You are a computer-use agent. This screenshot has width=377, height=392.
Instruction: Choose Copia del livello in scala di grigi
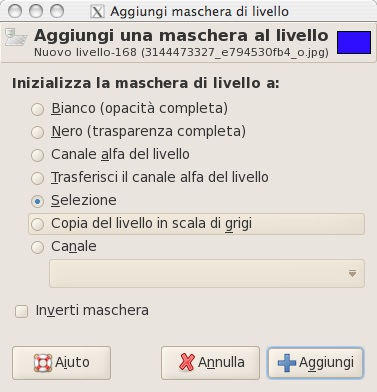[x=197, y=224]
